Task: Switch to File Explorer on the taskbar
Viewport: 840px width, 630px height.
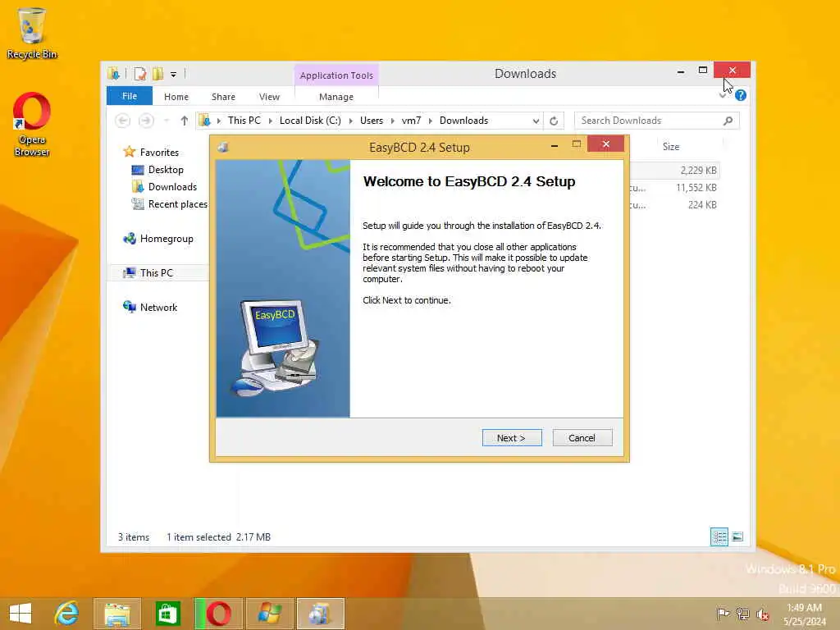Action: (x=116, y=614)
